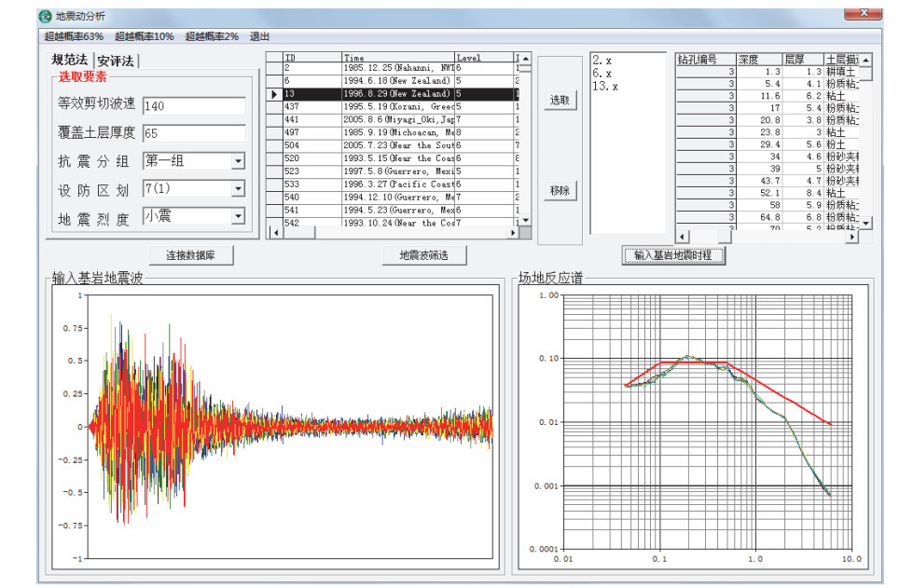The width and height of the screenshot is (913, 588).
Task: Click the left arrow of the borehole table horizontal scrollbar
Action: coord(682,237)
